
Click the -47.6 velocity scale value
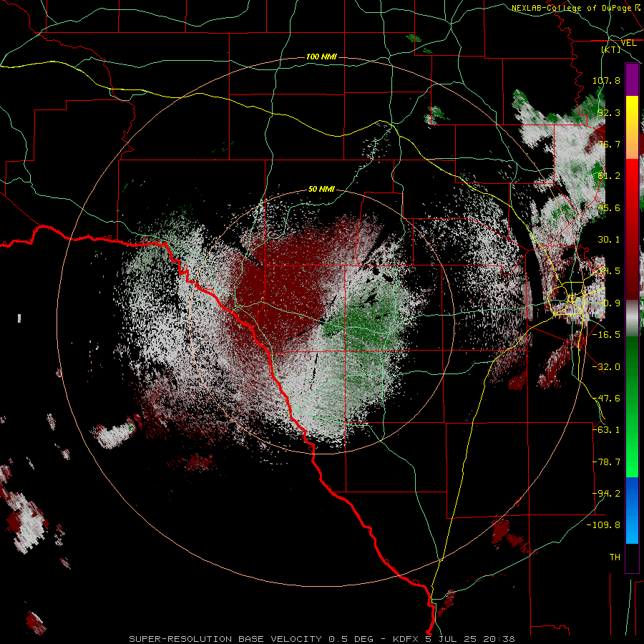point(606,399)
